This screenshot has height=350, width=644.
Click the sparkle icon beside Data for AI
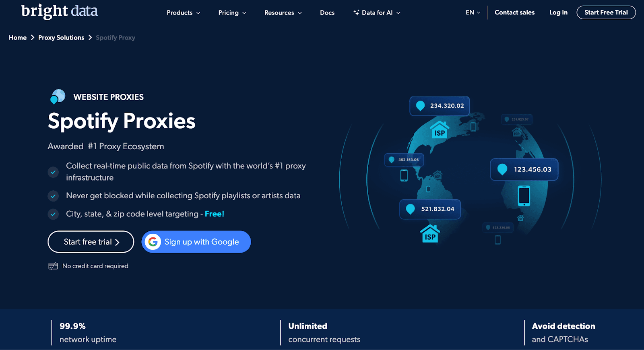coord(356,12)
